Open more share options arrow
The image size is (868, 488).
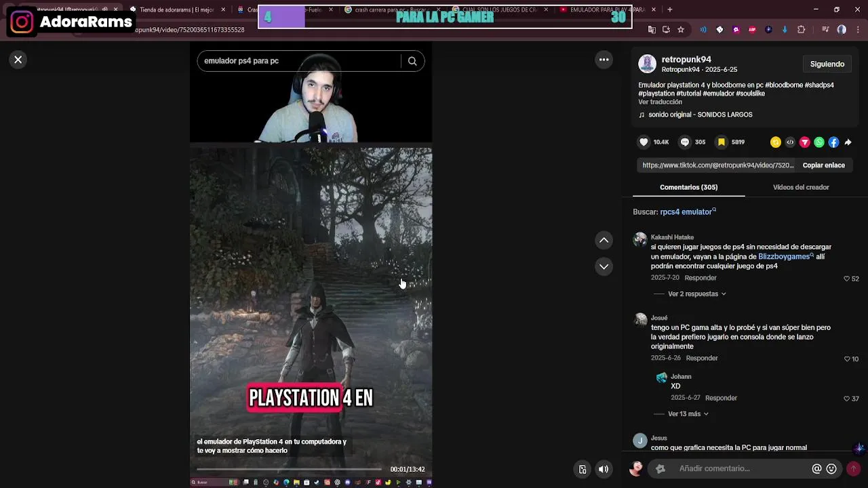pyautogui.click(x=848, y=142)
